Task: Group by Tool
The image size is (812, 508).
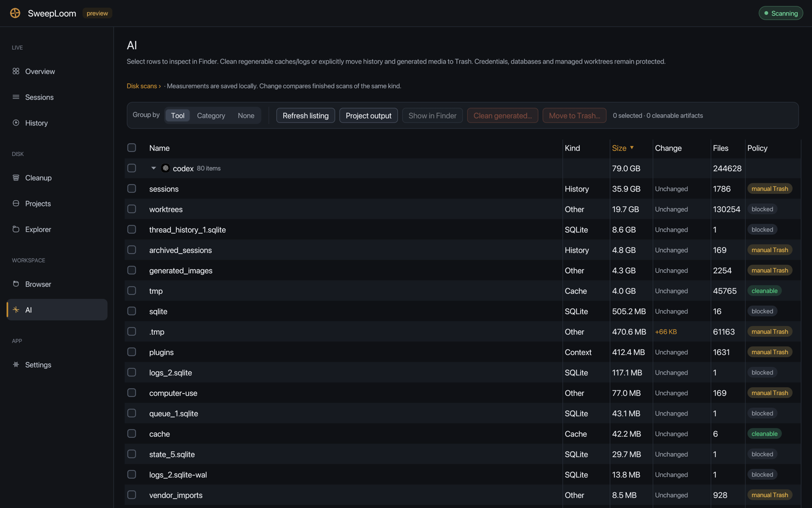Action: click(178, 115)
